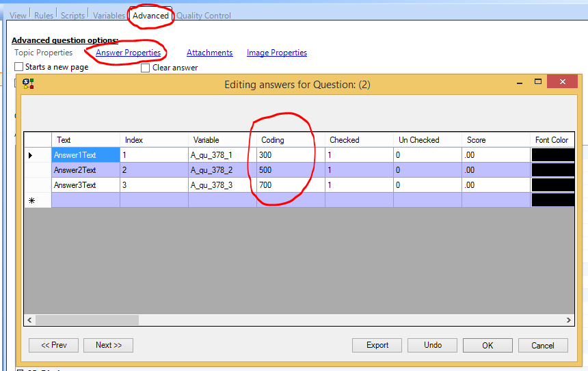Image resolution: width=588 pixels, height=371 pixels.
Task: Click scroll right arrow of grid
Action: (x=568, y=320)
